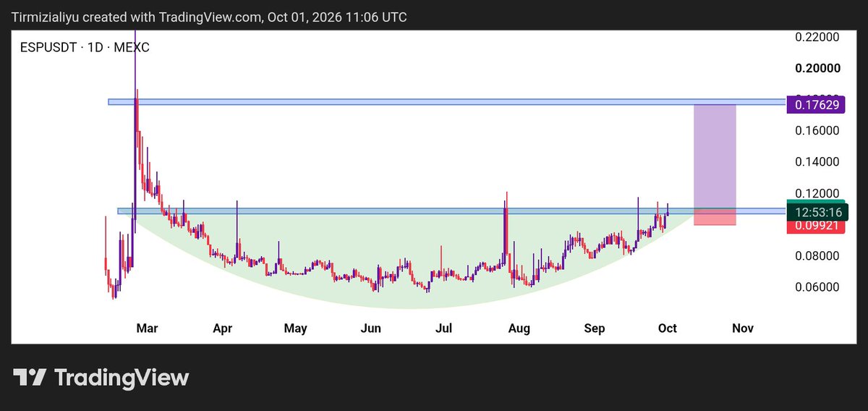Click the 0.16000 price axis value

[x=817, y=131]
